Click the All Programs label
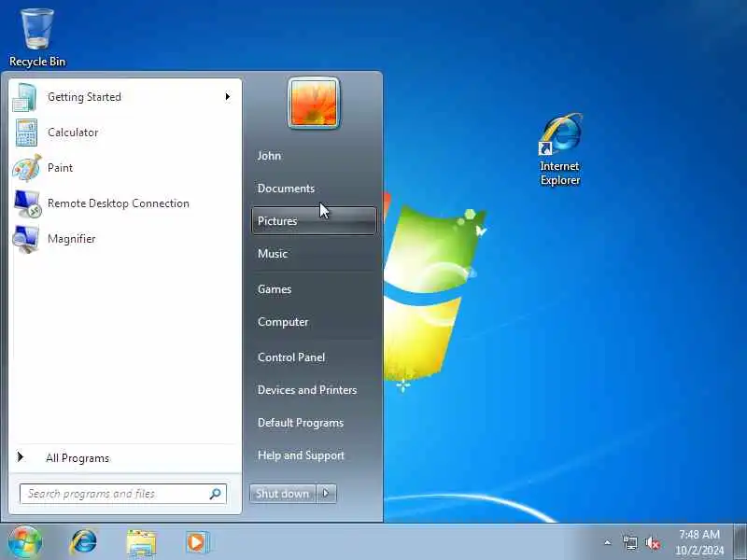Viewport: 747px width, 560px height. tap(78, 458)
